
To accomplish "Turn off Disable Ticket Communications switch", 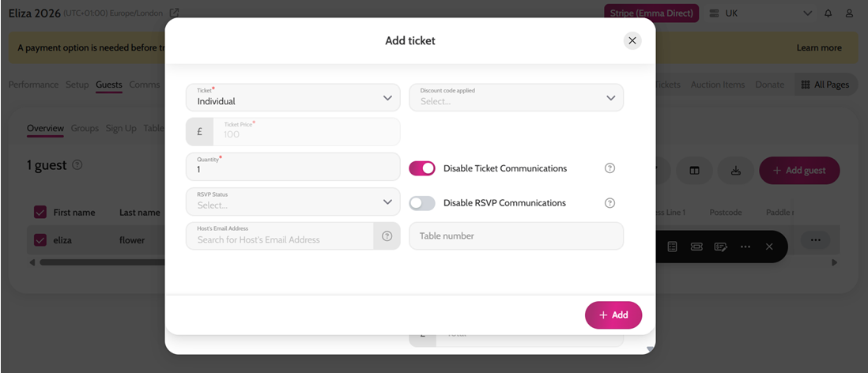I will (422, 168).
